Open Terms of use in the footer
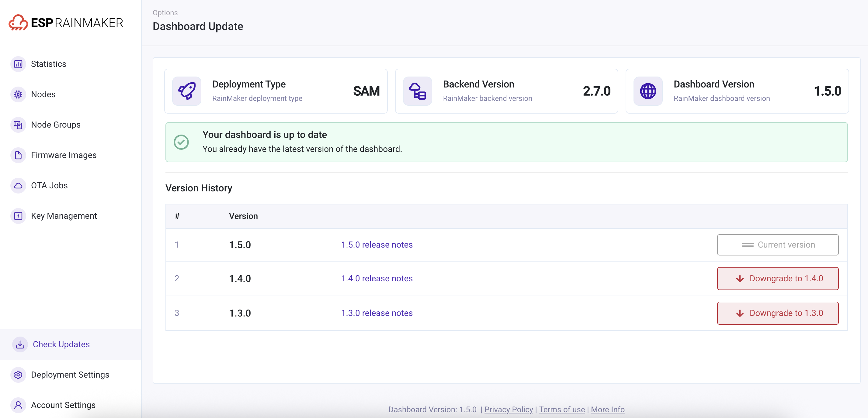This screenshot has width=868, height=418. pyautogui.click(x=562, y=409)
